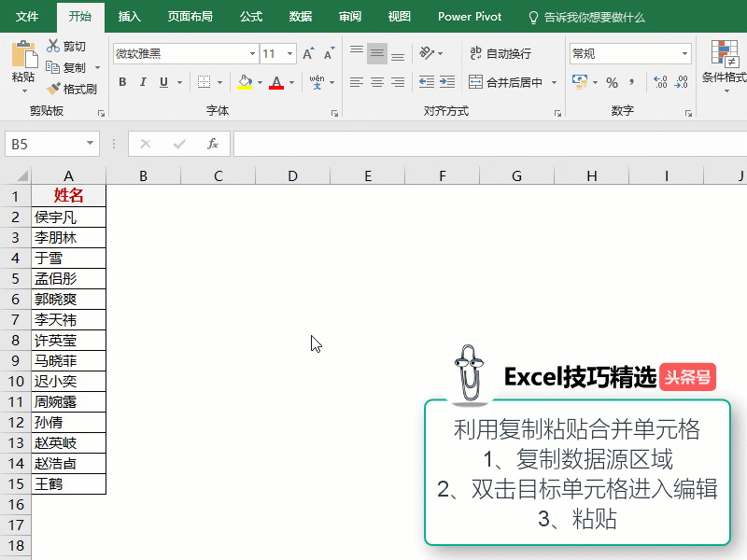Switch to the 视图 View tab

(400, 17)
